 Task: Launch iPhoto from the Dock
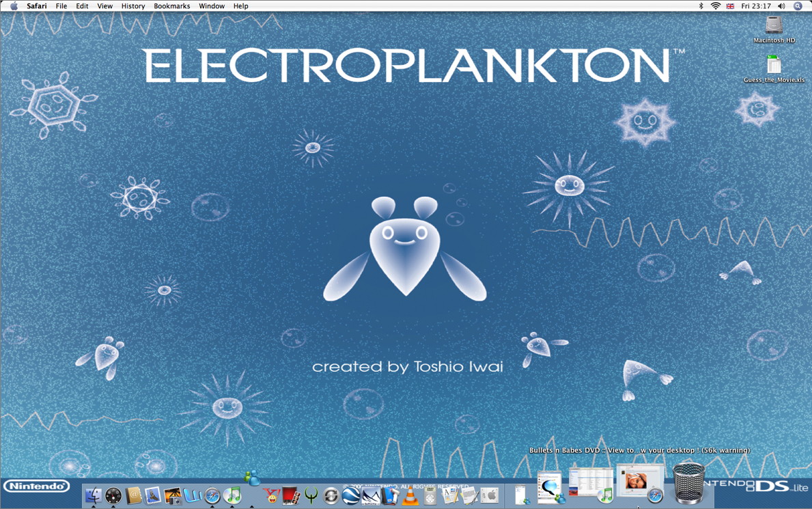point(173,496)
